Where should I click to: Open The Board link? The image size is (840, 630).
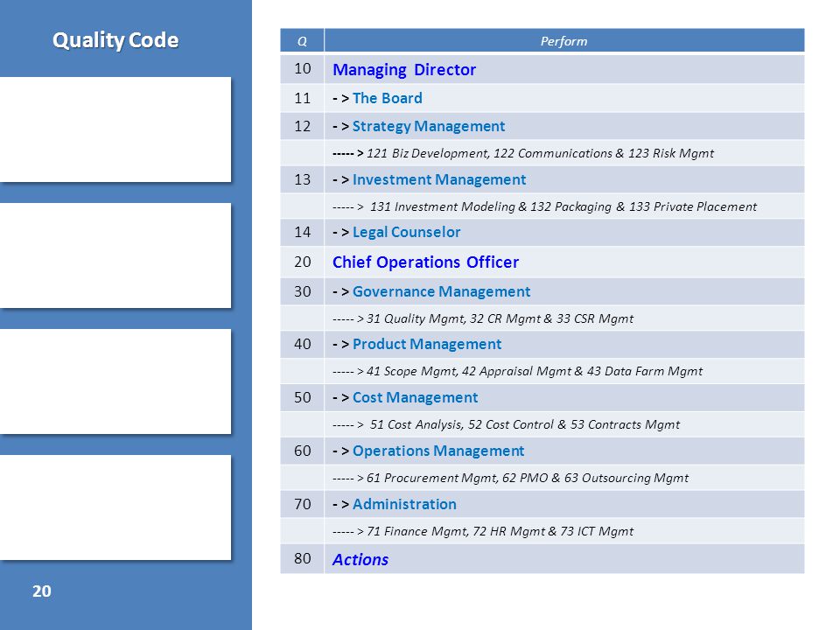point(388,98)
